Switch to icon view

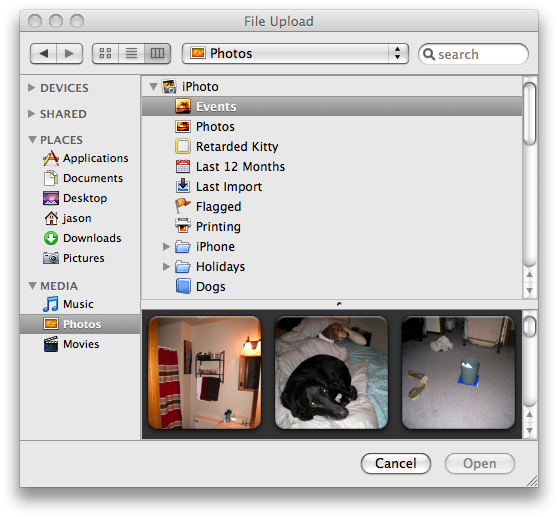click(x=105, y=54)
